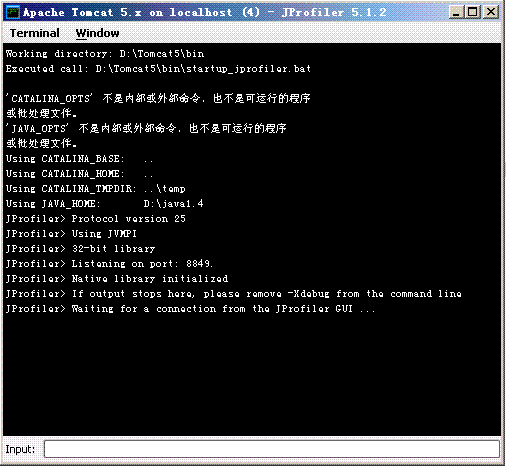This screenshot has width=506, height=466.
Task: Click the 'Listening on port: 8849' line
Action: [x=109, y=264]
